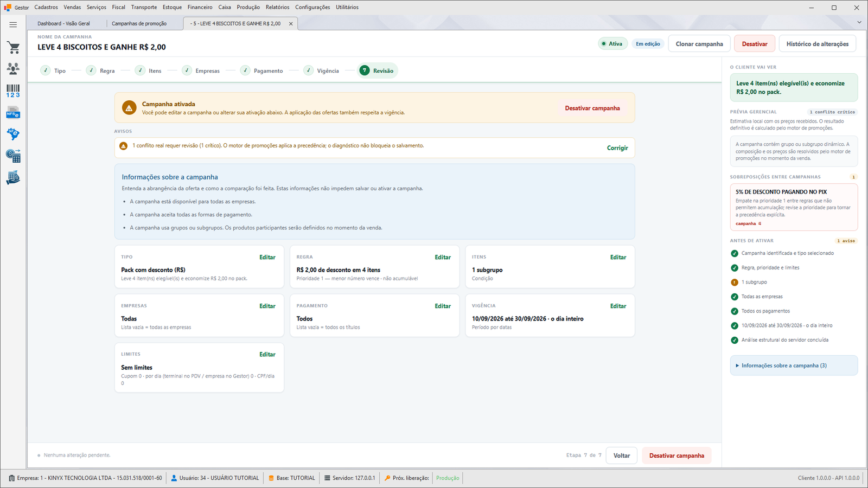
Task: Go to the Vigência step
Action: click(x=321, y=70)
